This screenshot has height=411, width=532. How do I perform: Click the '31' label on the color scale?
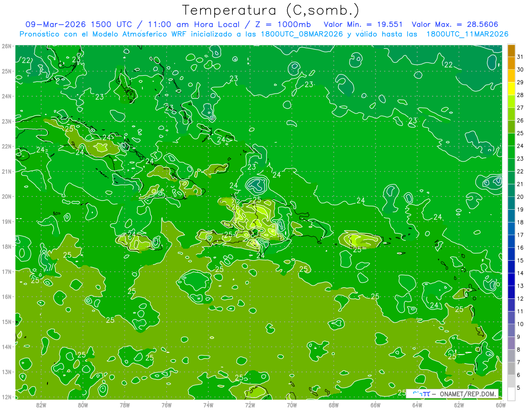(520, 56)
